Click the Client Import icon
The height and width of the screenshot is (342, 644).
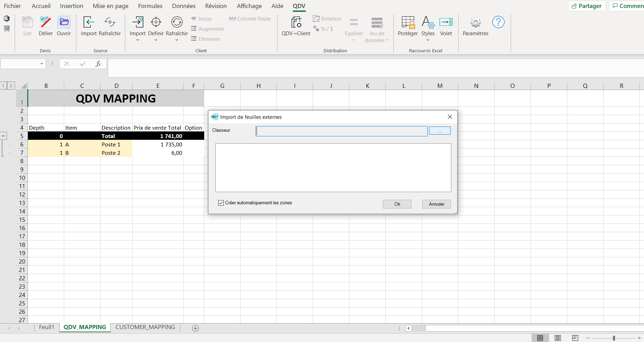click(138, 23)
